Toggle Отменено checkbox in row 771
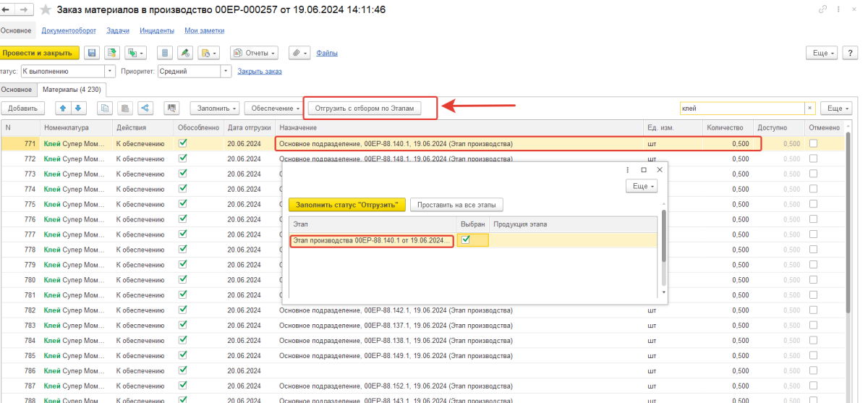This screenshot has width=868, height=403. coord(814,143)
